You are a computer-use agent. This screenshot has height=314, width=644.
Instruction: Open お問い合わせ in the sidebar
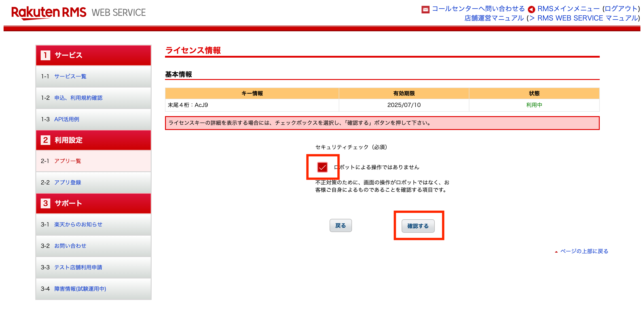(x=70, y=246)
